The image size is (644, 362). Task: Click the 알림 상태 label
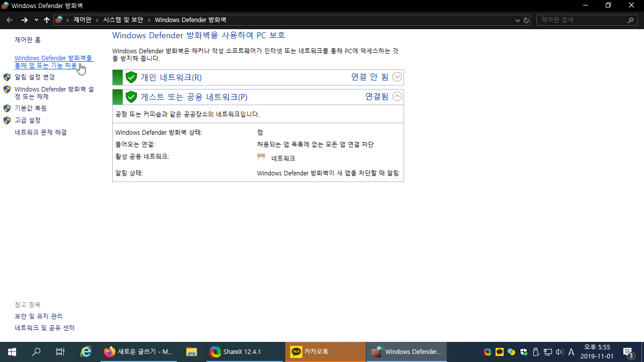(129, 173)
